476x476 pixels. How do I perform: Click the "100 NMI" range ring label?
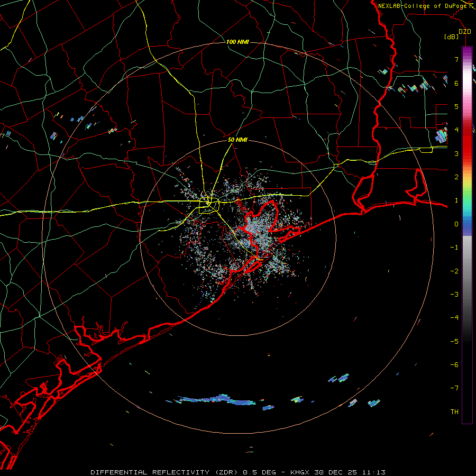[237, 42]
